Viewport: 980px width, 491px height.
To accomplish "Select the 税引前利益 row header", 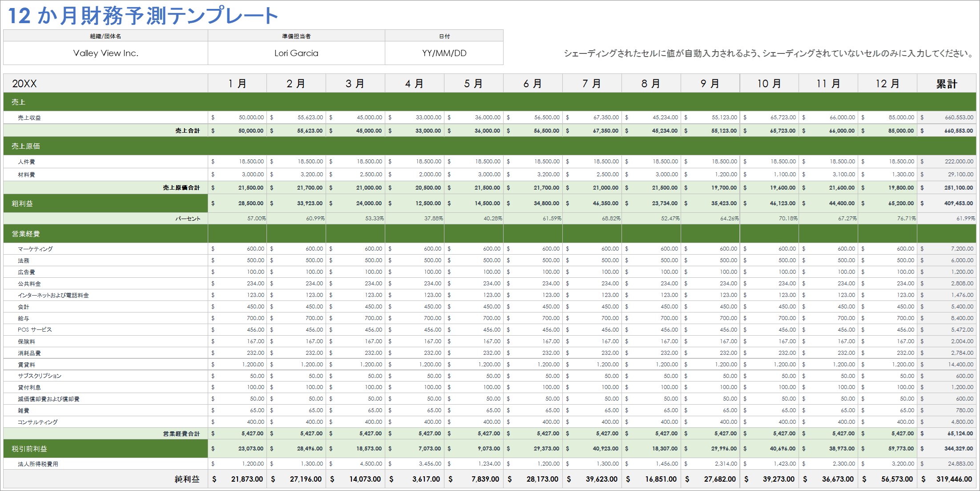I will [105, 449].
